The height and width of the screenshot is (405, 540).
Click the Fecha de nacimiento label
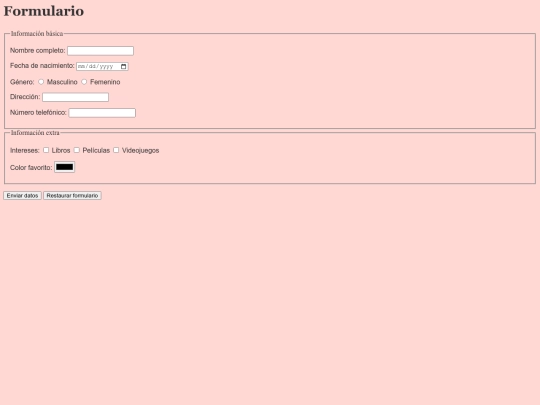pos(42,66)
